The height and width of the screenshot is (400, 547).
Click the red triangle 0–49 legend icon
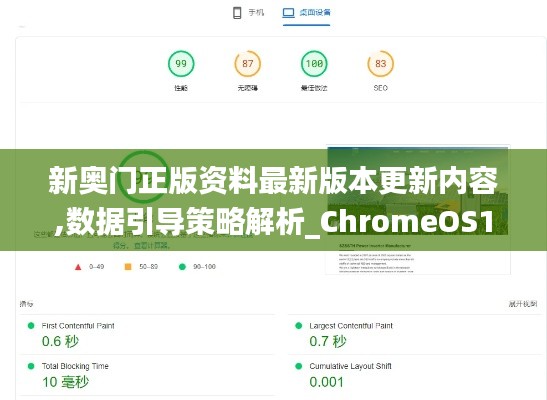pos(78,267)
